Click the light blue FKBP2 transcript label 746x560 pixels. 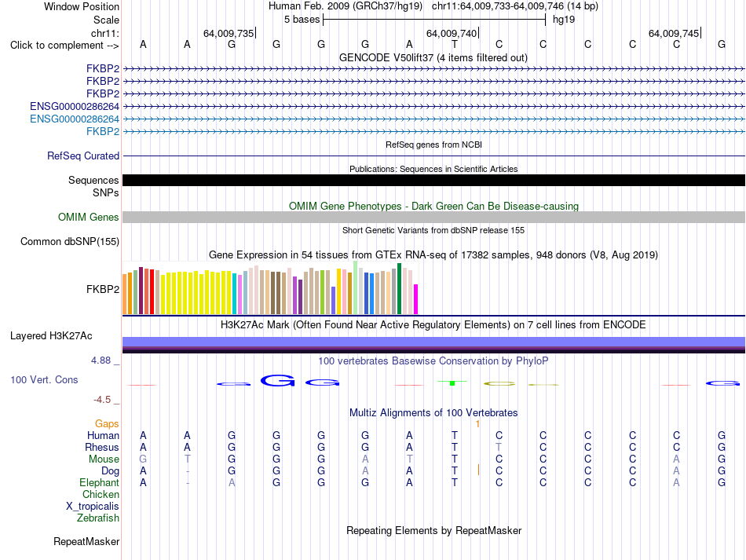point(103,131)
